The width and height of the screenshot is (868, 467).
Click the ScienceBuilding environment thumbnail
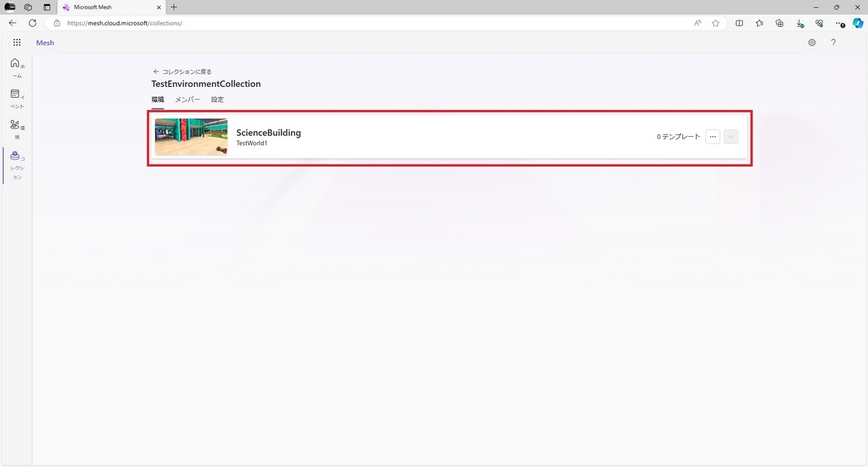tap(191, 137)
